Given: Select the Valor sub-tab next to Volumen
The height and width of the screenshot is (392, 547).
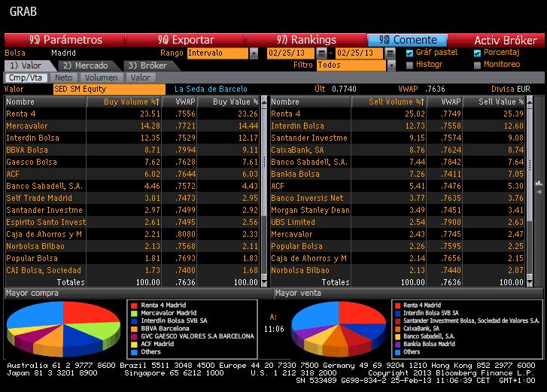Looking at the screenshot, I should tap(140, 77).
